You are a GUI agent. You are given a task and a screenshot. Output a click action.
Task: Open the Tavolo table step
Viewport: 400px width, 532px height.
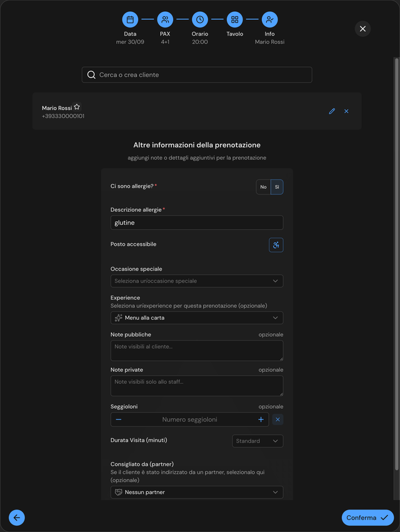click(235, 19)
